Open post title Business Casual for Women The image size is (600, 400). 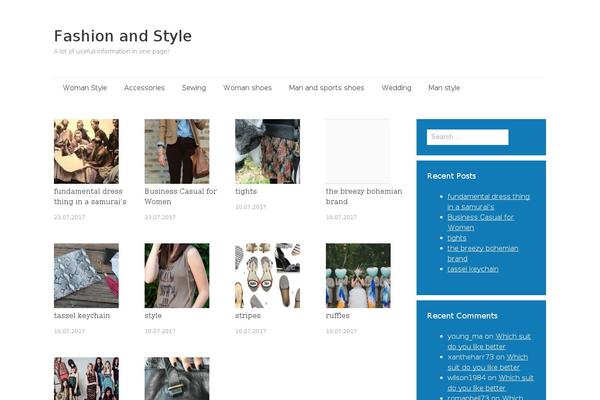[x=181, y=196]
